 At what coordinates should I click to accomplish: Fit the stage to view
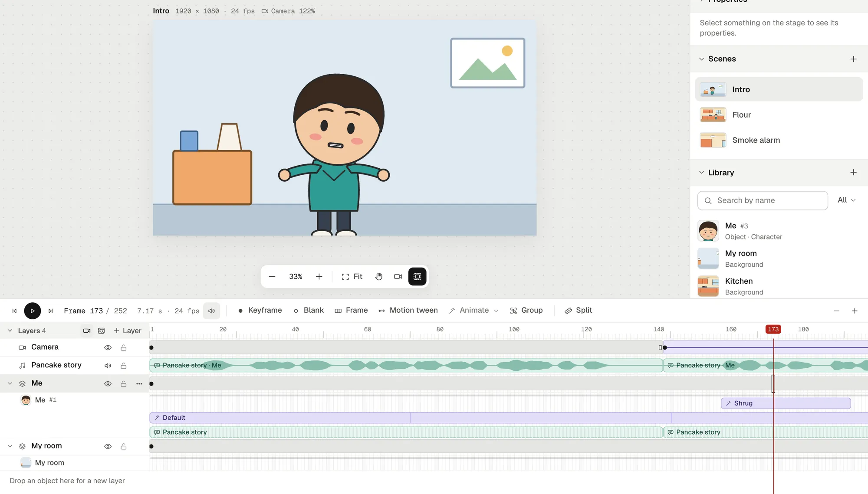(x=352, y=277)
